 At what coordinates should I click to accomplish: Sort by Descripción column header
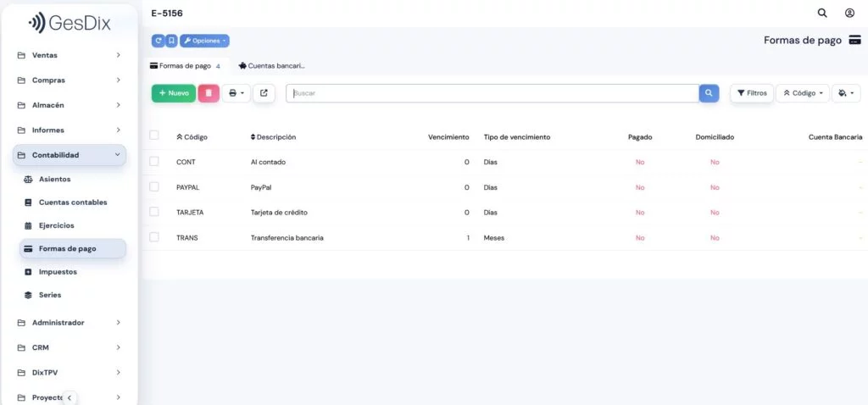coord(273,137)
